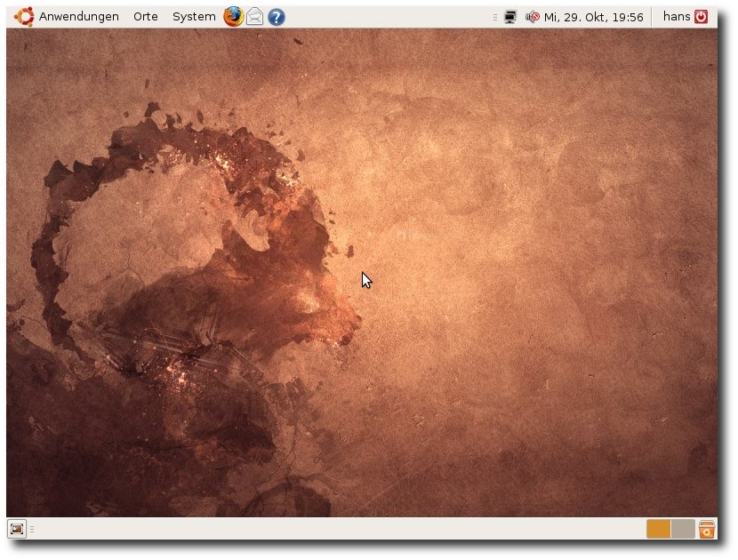
Task: Switch to the second gray workspace
Action: pos(683,529)
